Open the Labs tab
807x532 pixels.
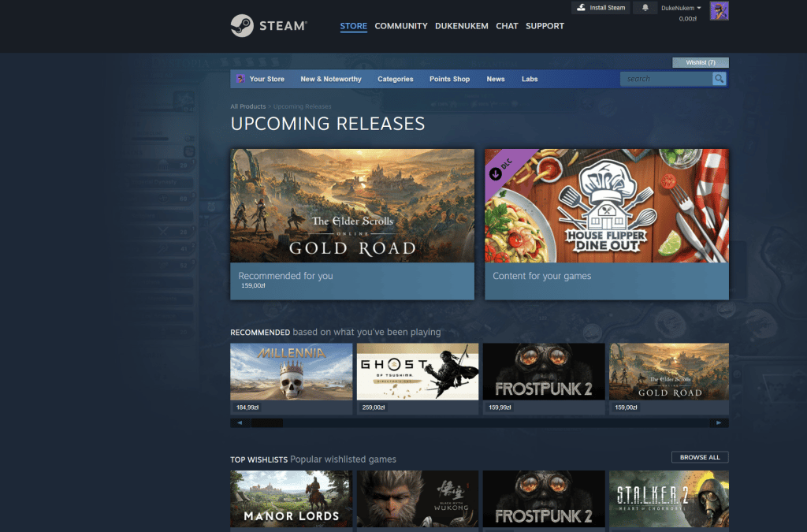pyautogui.click(x=530, y=79)
